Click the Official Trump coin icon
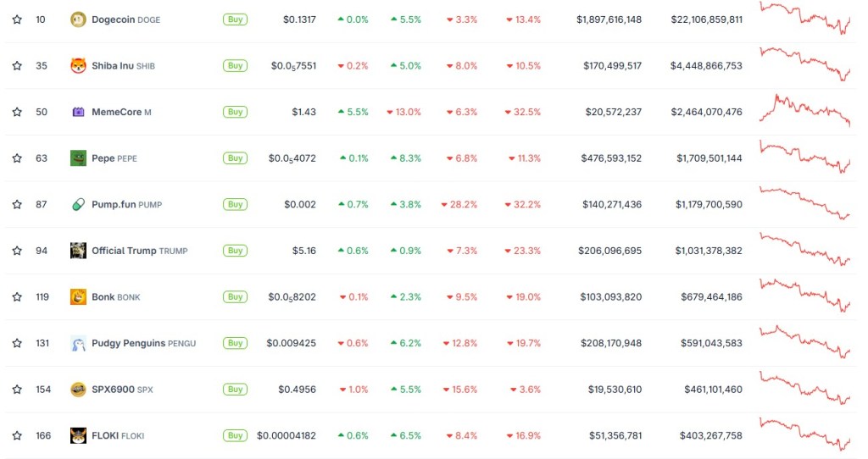The height and width of the screenshot is (459, 868). coord(78,251)
